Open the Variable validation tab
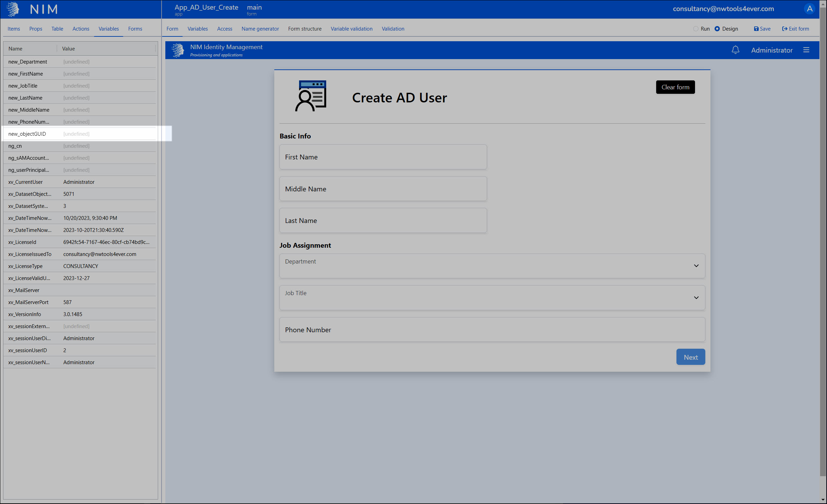 pos(351,29)
